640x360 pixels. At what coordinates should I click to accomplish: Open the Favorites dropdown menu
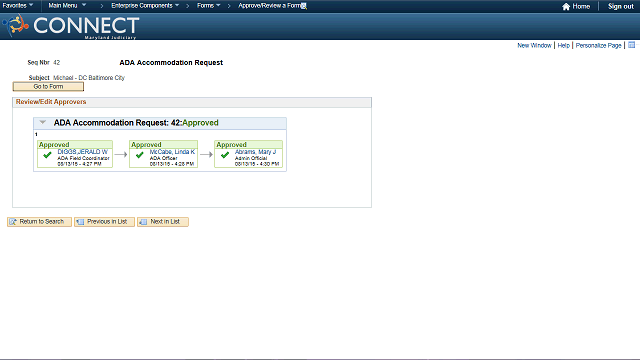(18, 6)
